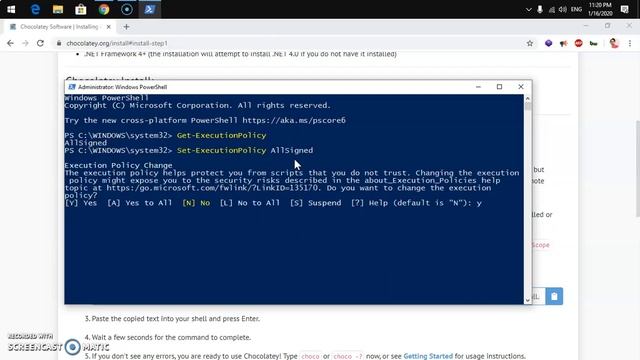Click the pink Scope link on page
The width and height of the screenshot is (640, 360).
(540, 245)
